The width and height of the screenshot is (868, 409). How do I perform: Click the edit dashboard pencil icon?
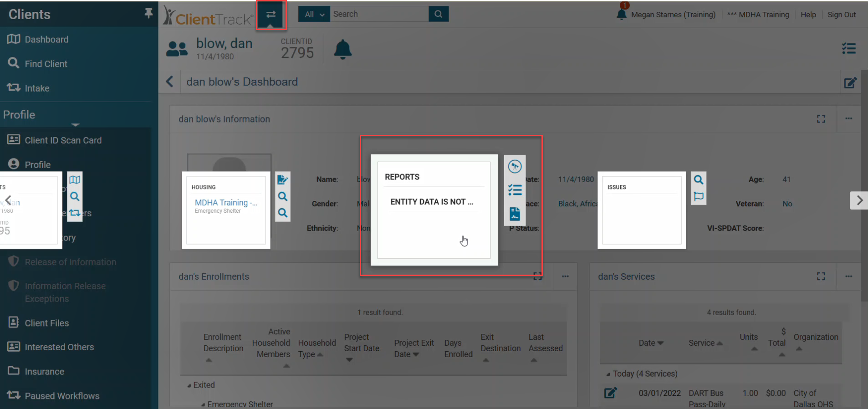click(850, 83)
